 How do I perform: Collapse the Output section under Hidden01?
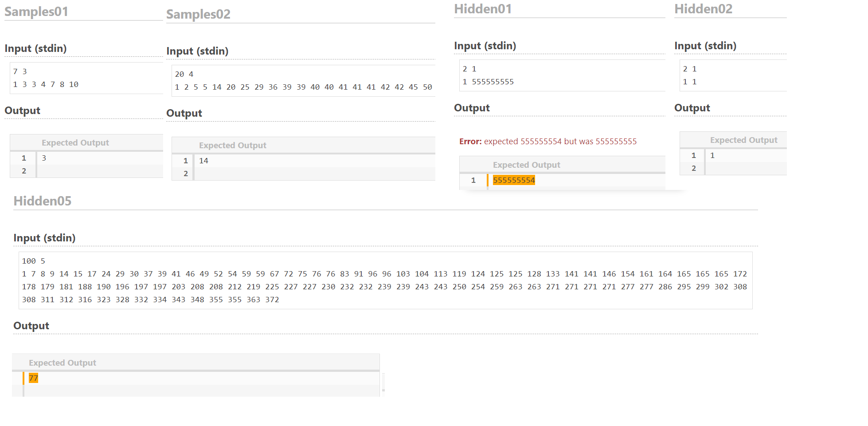point(472,107)
